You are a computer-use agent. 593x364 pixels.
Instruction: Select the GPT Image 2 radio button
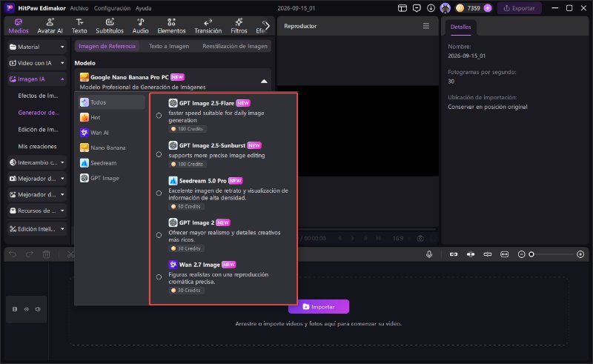[159, 235]
